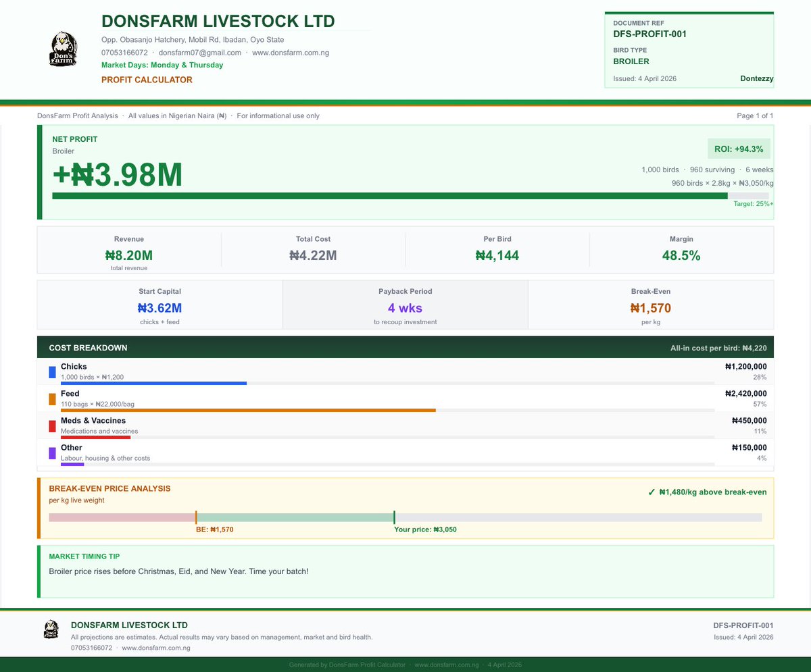Click the Margin 48.5% value
This screenshot has height=672, width=811.
[681, 255]
